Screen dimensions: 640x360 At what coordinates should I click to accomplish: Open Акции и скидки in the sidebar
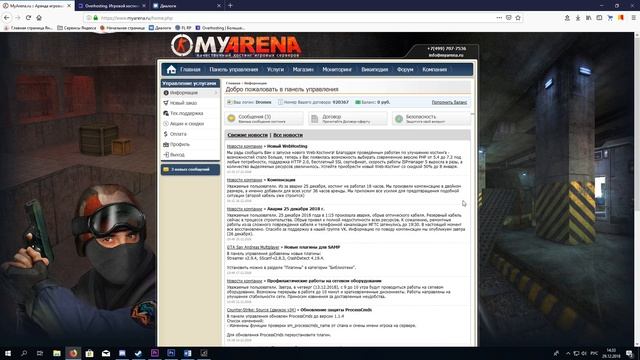187,123
